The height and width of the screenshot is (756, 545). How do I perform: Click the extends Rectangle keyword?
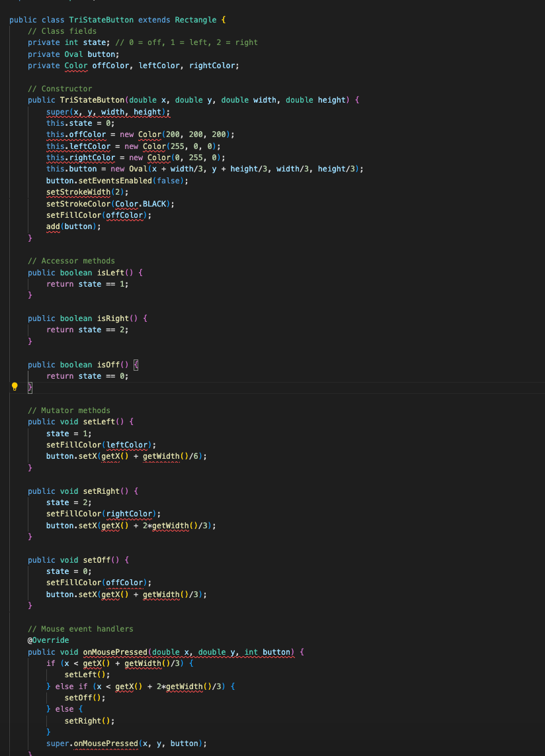pyautogui.click(x=175, y=19)
